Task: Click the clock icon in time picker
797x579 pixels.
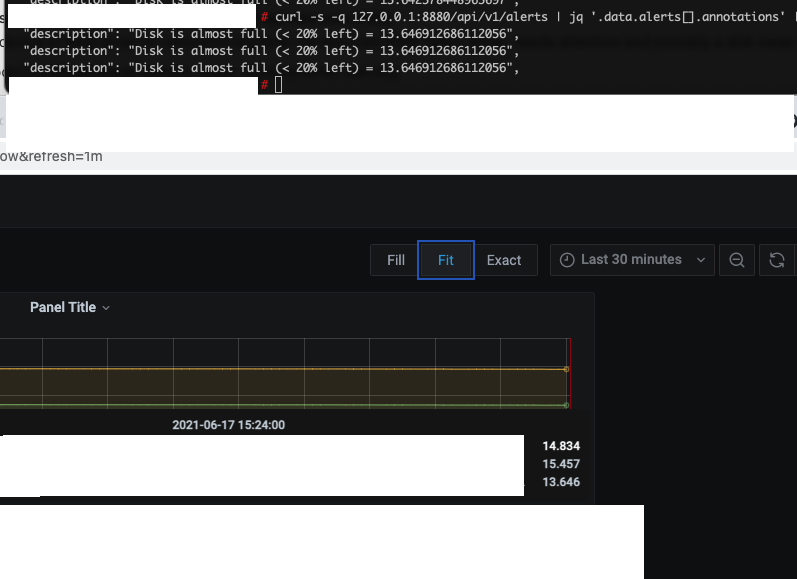Action: click(567, 260)
